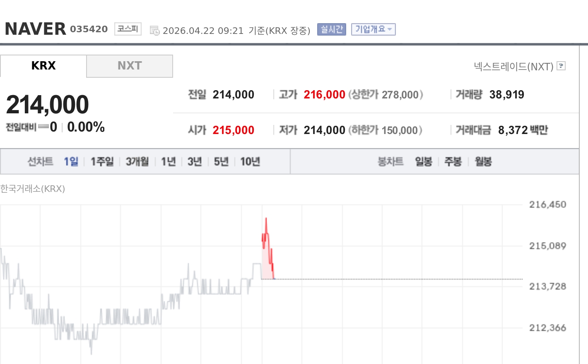The image size is (588, 364).
Task: Select the KRX exchange tab
Action: click(43, 65)
